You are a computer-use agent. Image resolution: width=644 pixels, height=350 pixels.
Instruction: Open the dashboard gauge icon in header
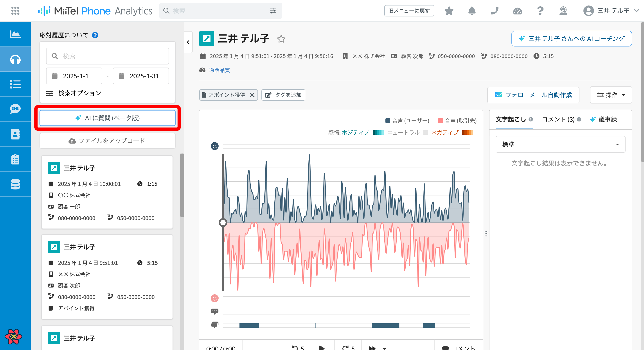[x=517, y=11]
